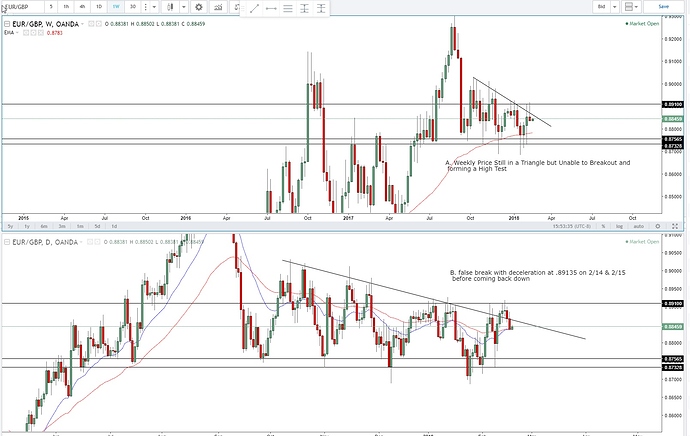
Task: Open weekly chart axis settings gear
Action: 658,226
